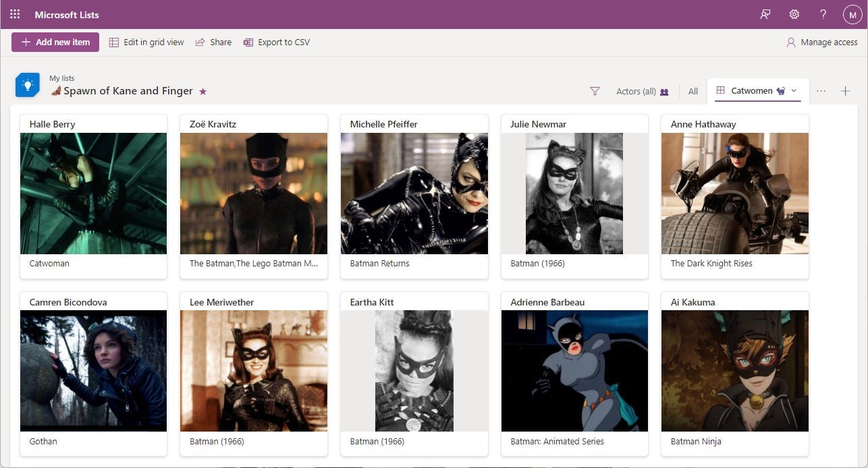Image resolution: width=868 pixels, height=468 pixels.
Task: Open the feedback icon in header
Action: pos(765,14)
